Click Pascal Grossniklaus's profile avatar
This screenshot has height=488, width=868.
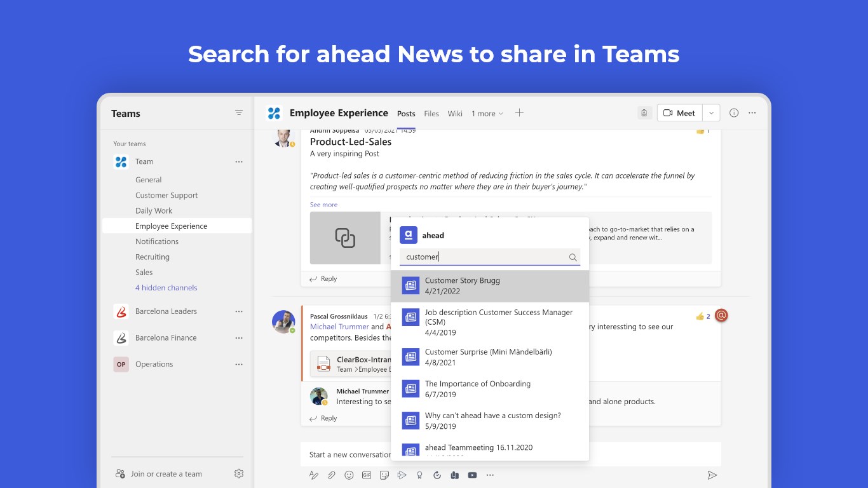tap(283, 322)
